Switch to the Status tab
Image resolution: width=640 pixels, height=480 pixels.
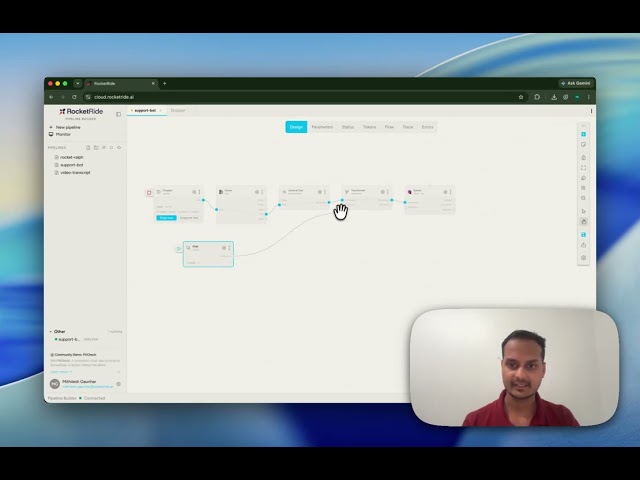[348, 127]
